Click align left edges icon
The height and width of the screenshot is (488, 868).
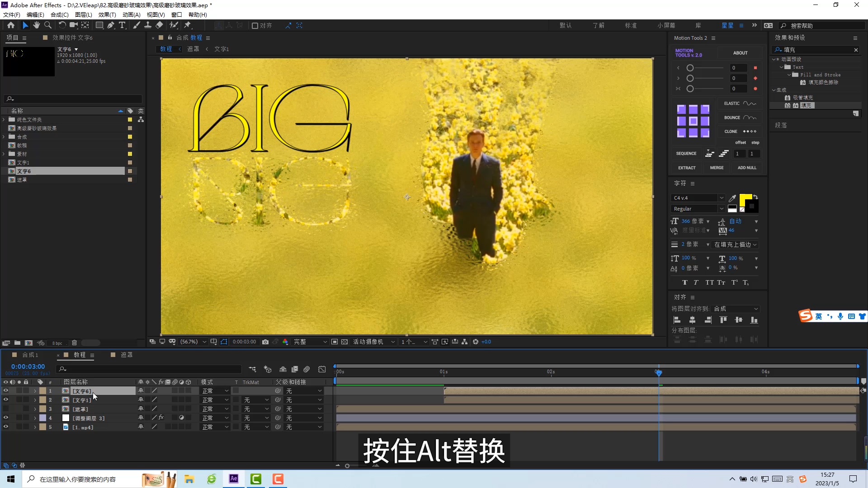[677, 320]
